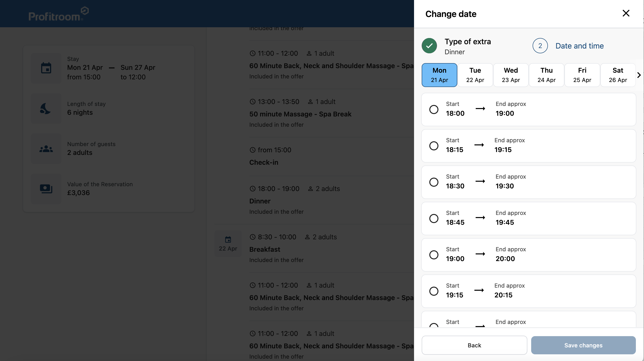Click the guests icon beside Number of guests
This screenshot has width=644, height=361.
pyautogui.click(x=46, y=148)
